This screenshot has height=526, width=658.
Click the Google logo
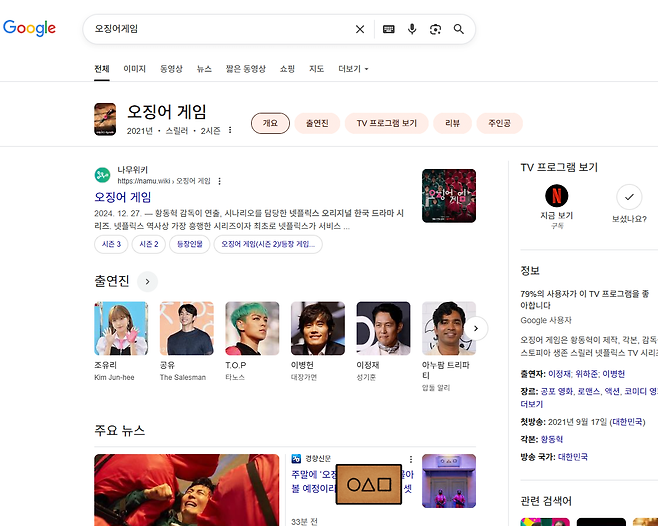click(x=29, y=28)
